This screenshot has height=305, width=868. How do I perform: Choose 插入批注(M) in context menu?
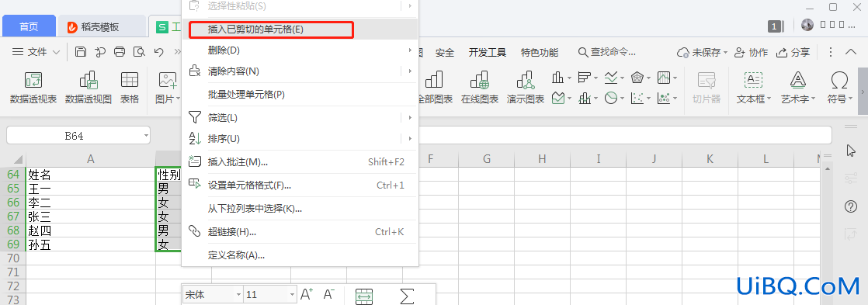[x=300, y=161]
